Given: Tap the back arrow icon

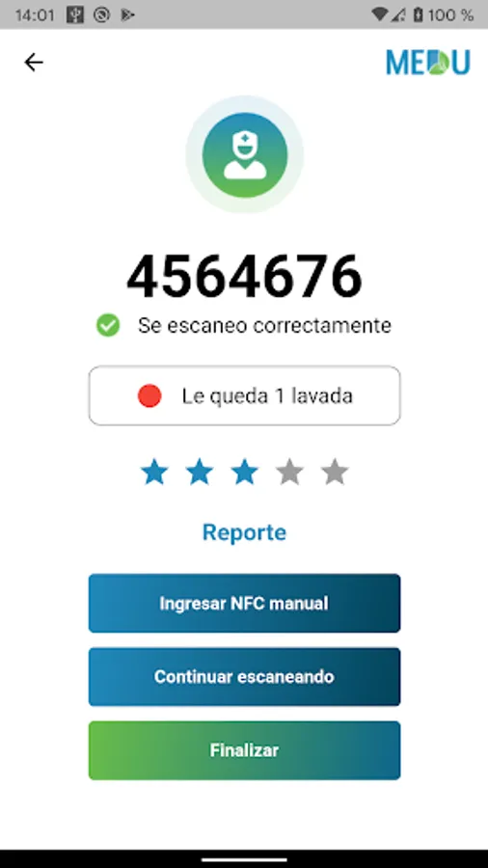Looking at the screenshot, I should 33,62.
